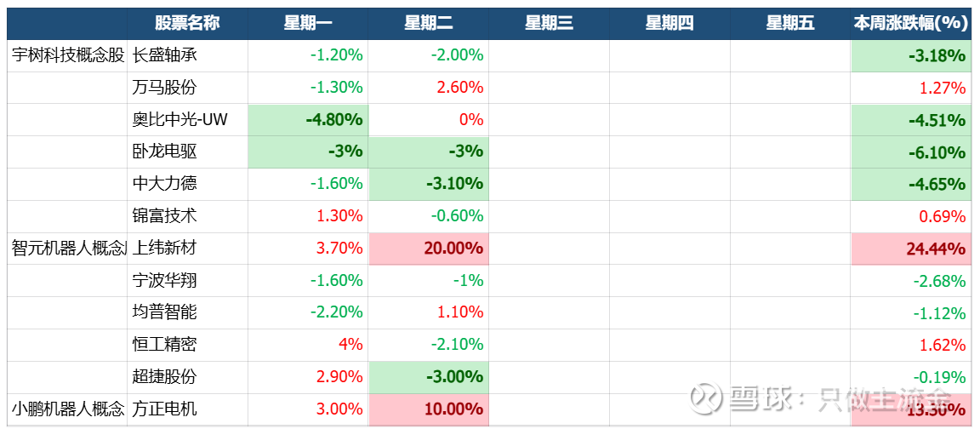The height and width of the screenshot is (429, 980).
Task: Select the 方正电机 stock name cell
Action: (187, 409)
